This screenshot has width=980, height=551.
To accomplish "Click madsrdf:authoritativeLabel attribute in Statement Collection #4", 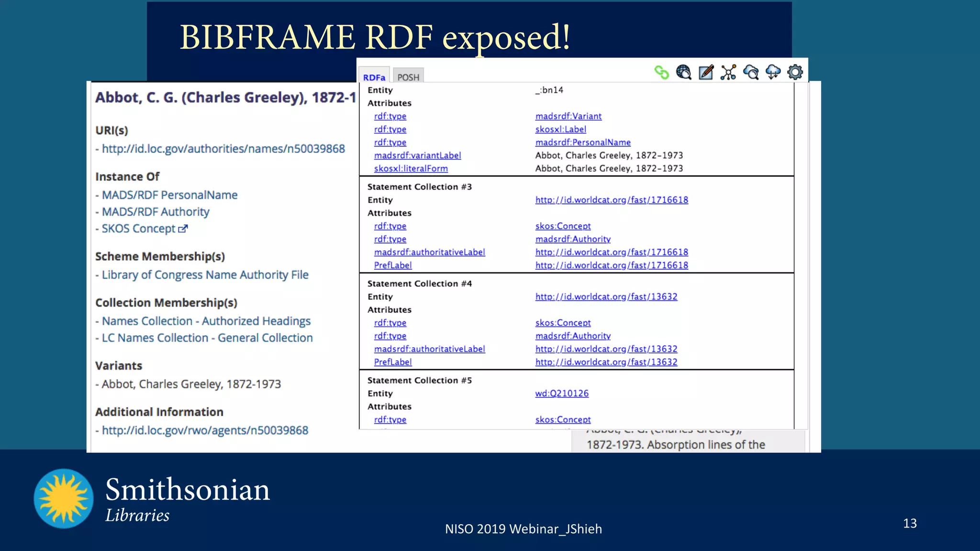I will click(430, 349).
